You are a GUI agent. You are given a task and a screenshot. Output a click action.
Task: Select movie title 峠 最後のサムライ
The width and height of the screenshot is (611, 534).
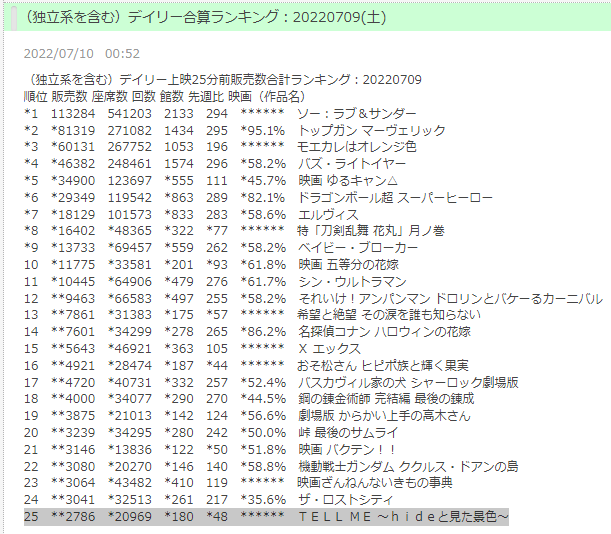(348, 433)
